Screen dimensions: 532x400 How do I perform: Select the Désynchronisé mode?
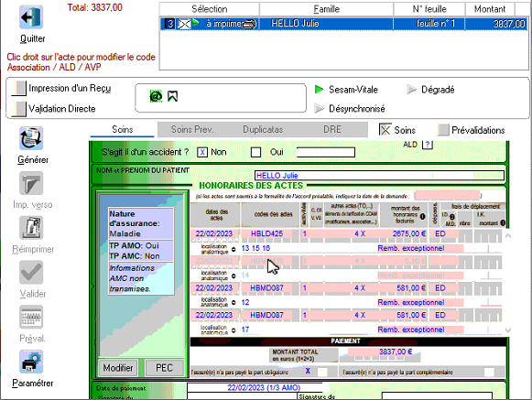coord(350,109)
